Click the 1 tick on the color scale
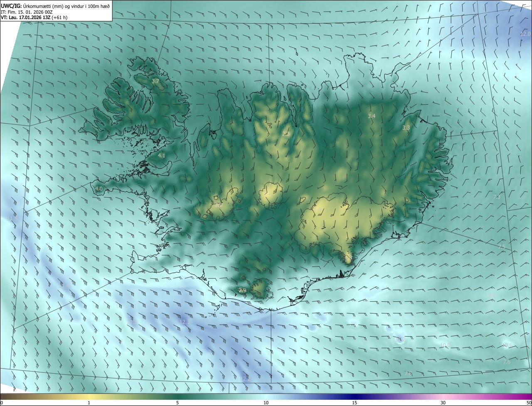The width and height of the screenshot is (532, 406). click(89, 403)
